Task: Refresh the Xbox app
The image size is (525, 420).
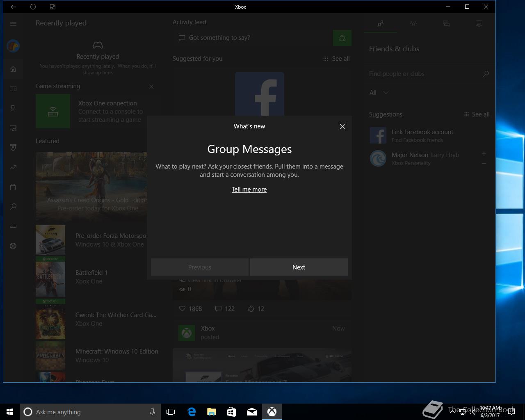Action: [33, 7]
